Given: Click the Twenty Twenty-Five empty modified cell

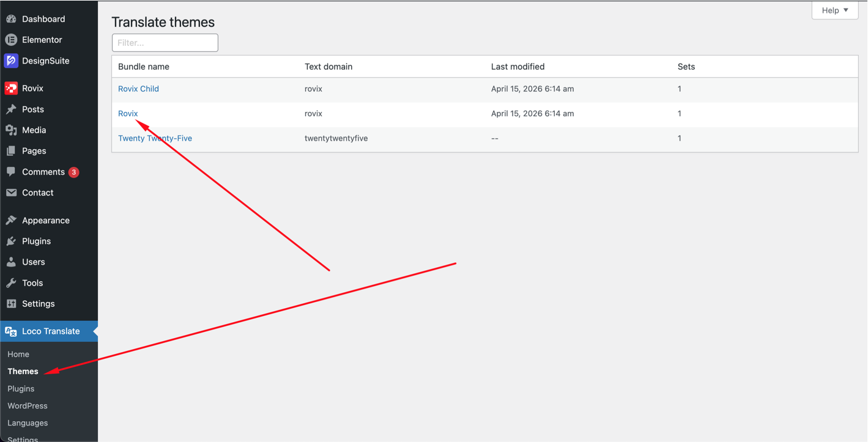Looking at the screenshot, I should pyautogui.click(x=495, y=138).
